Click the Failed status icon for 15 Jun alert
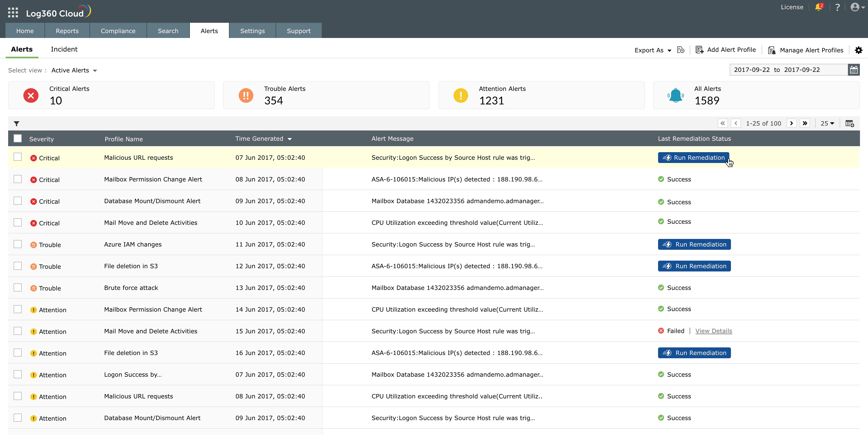868x435 pixels. click(x=661, y=331)
